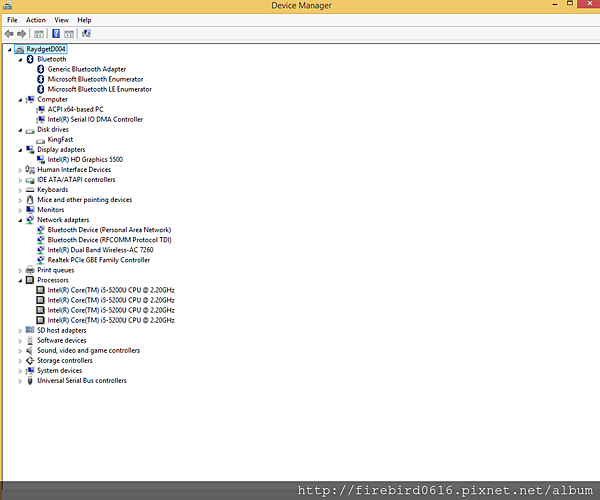
Task: Expand the IDE ATA/ATAPI controllers category
Action: (20, 180)
